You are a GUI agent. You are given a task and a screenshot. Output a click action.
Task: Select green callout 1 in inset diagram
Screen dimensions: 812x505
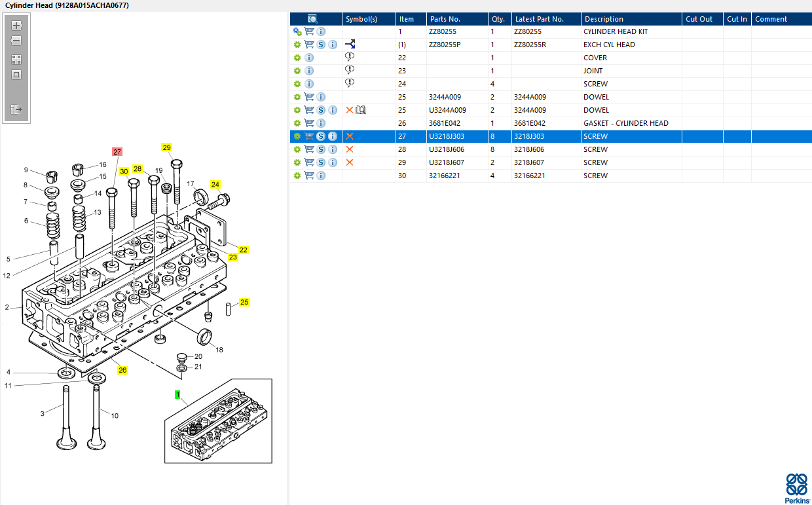point(177,395)
